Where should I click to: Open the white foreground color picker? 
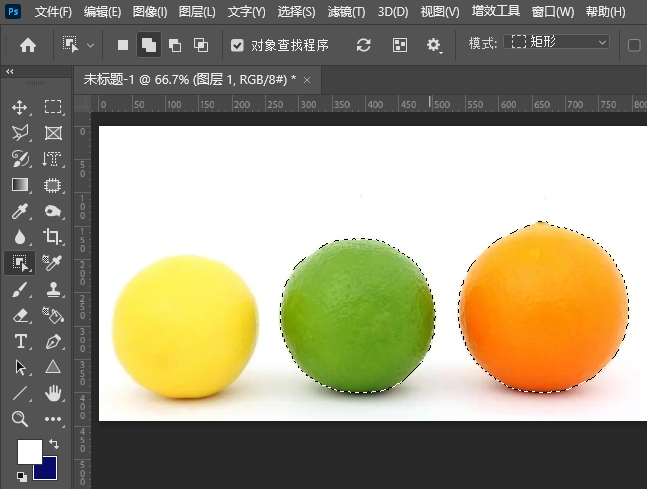29,451
